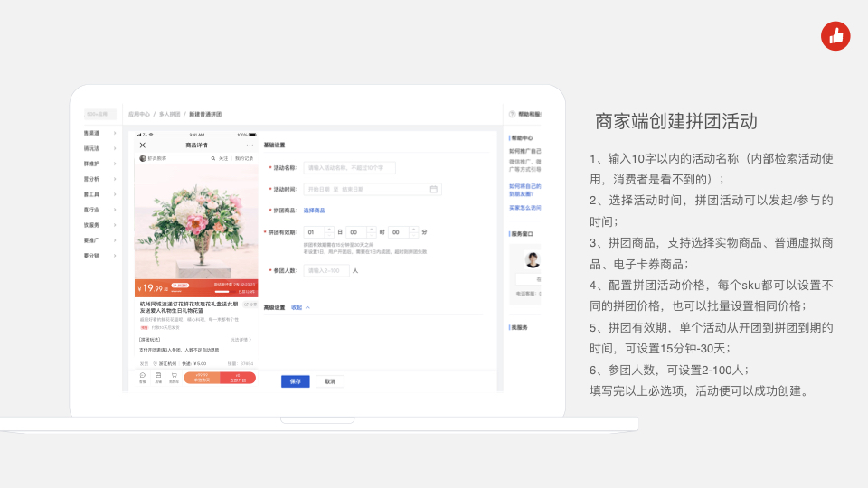Viewport: 868px width, 488px height.
Task: Open the three-dot menu in phone preview
Action: point(250,145)
